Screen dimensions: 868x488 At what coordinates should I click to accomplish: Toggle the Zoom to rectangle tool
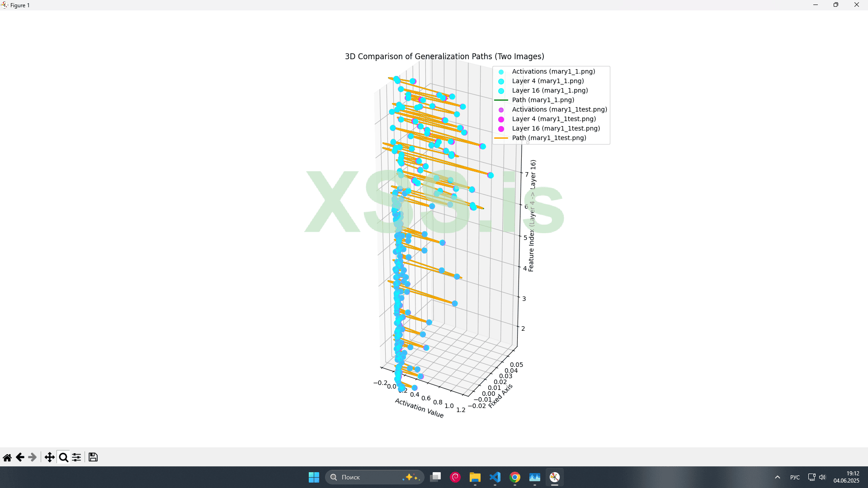point(64,457)
